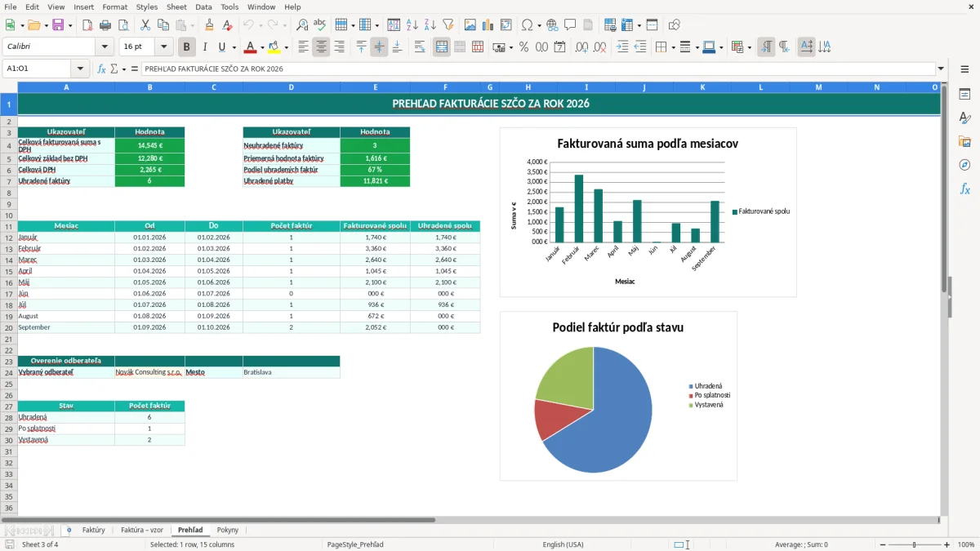Screen dimensions: 980x551
Task: Expand the formula bar with its arrow
Action: click(x=941, y=69)
